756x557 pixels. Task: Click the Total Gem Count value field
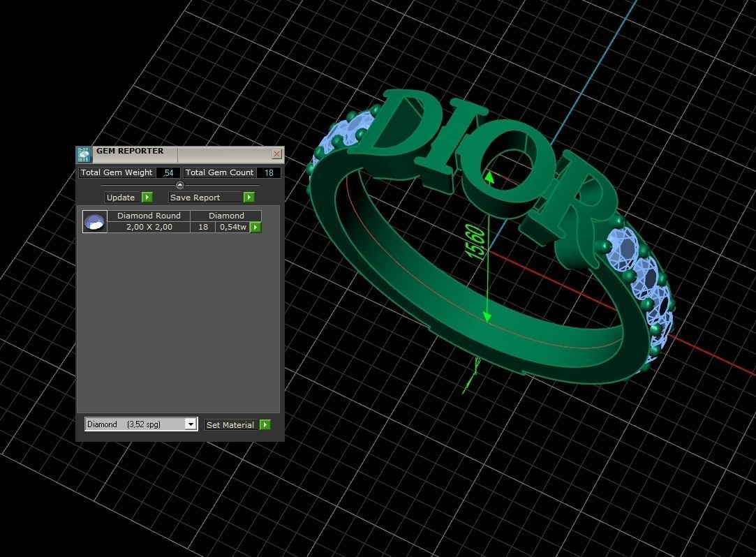(269, 172)
